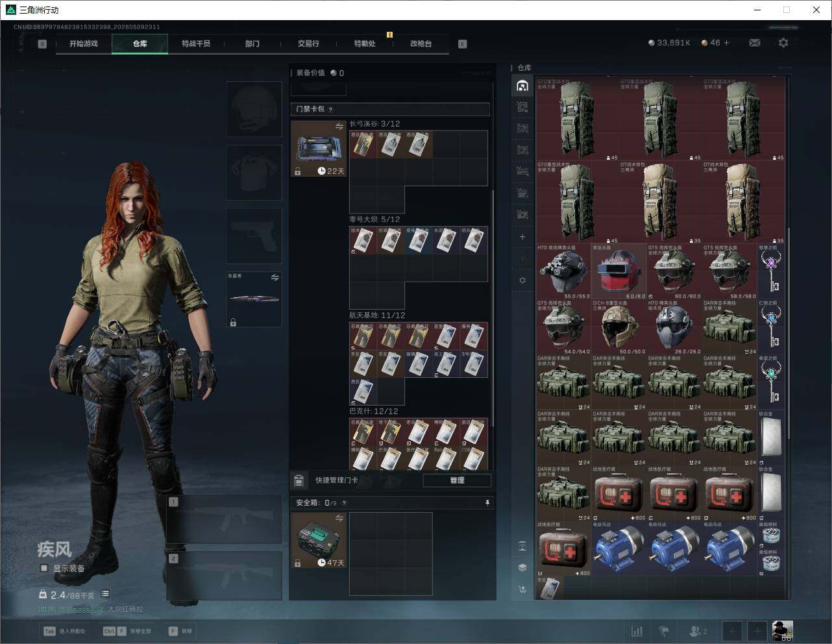Viewport: 832px width, 644px height.
Task: Select primary weapon slot 2
Action: [225, 576]
